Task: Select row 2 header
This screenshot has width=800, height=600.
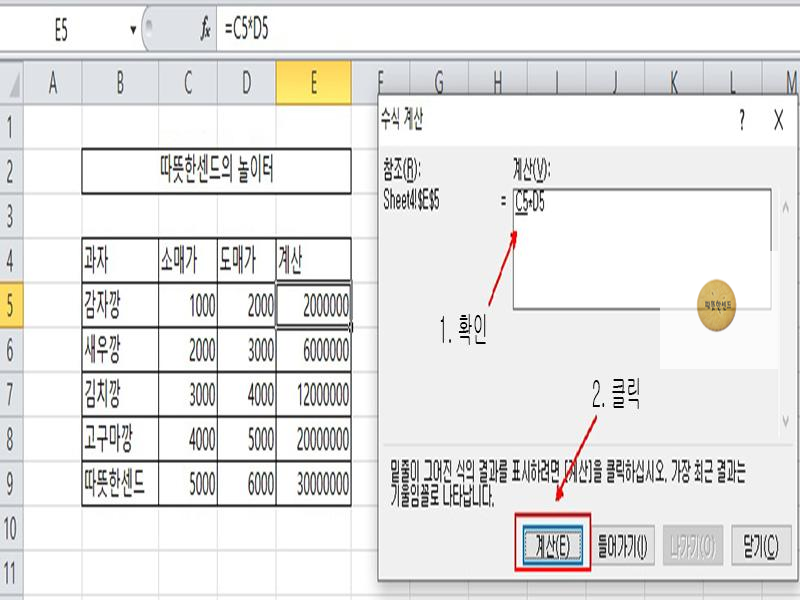Action: (x=11, y=171)
